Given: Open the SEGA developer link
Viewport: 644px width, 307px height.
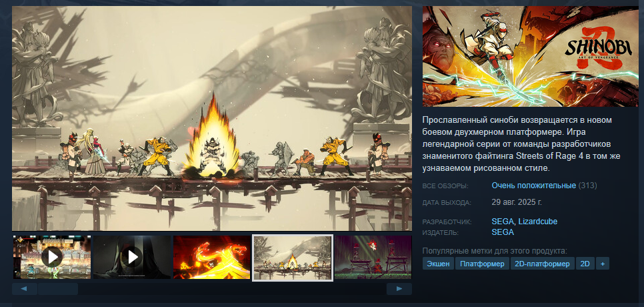Looking at the screenshot, I should tap(503, 222).
